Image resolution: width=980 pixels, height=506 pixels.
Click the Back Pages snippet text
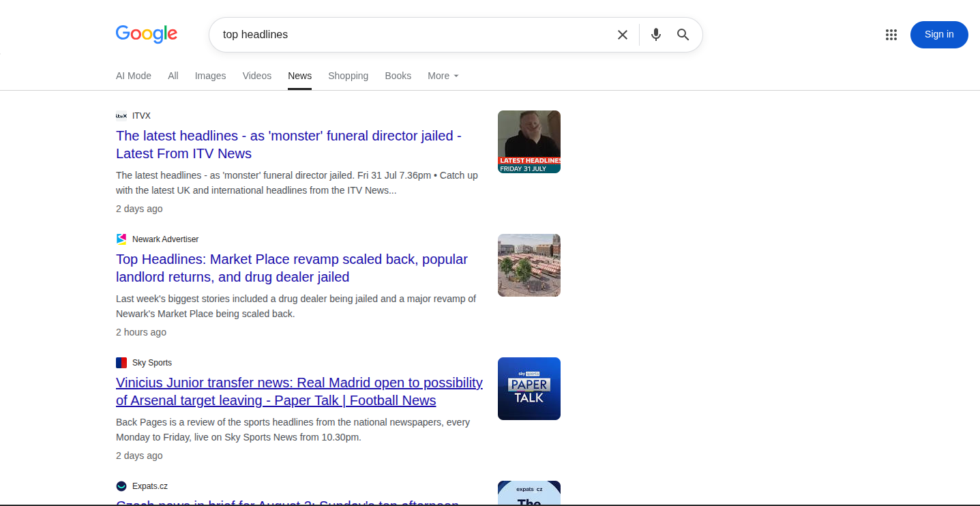293,430
